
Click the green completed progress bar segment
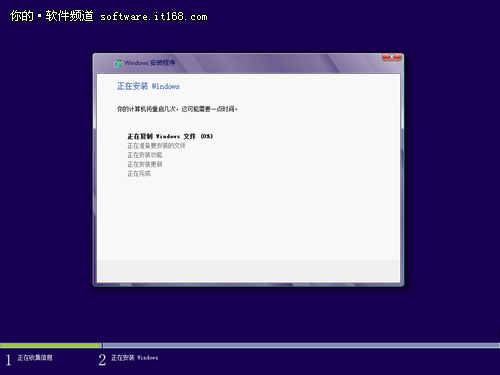coord(51,345)
